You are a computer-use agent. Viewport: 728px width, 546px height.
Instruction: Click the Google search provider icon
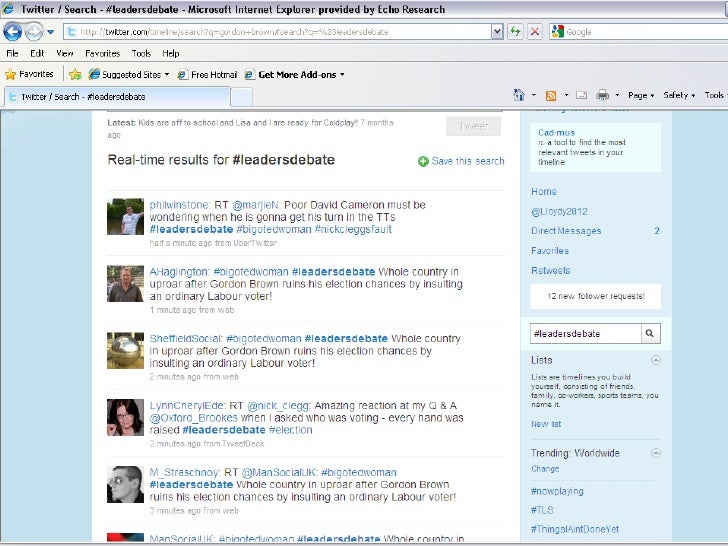(557, 32)
